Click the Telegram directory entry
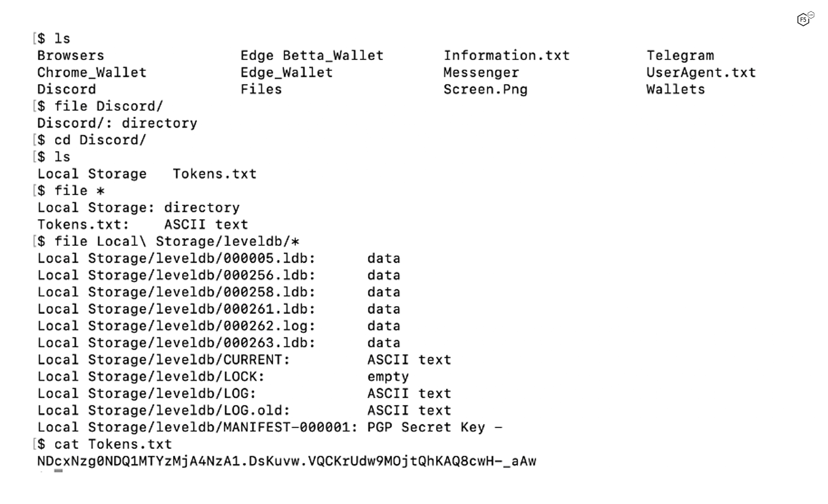The image size is (828, 504). [x=680, y=55]
